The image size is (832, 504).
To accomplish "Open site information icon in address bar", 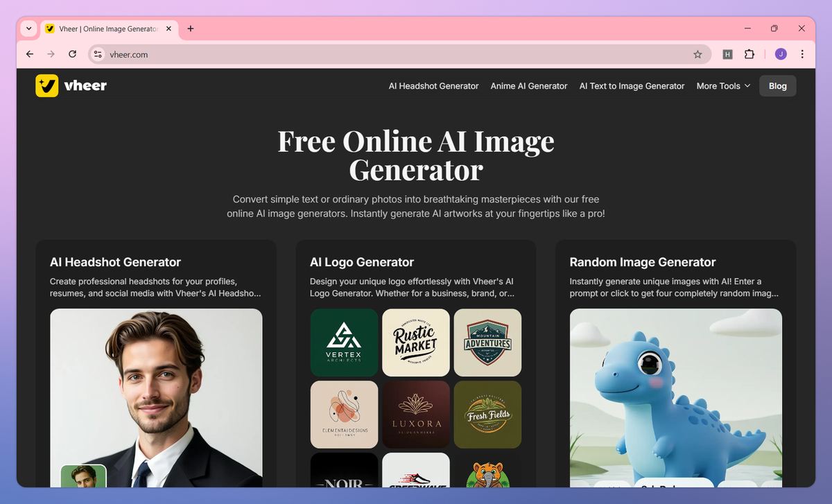I will pos(98,54).
